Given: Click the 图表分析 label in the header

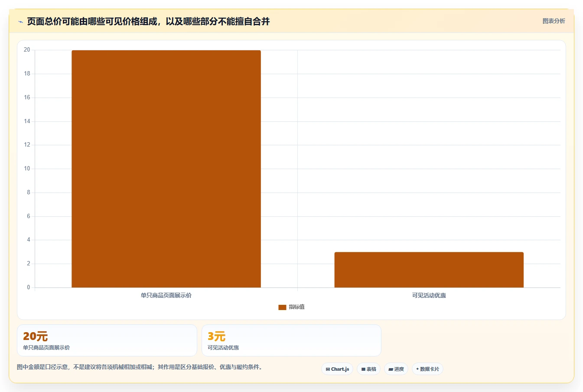Looking at the screenshot, I should click(554, 21).
